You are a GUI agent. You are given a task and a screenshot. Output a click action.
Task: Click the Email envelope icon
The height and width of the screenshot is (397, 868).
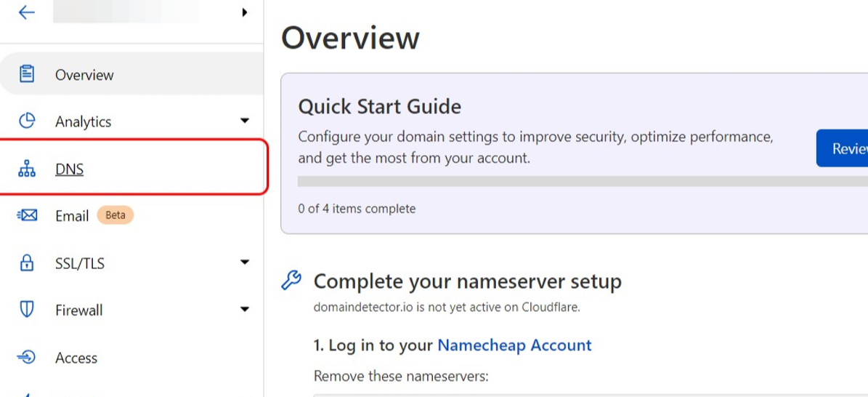tap(27, 216)
